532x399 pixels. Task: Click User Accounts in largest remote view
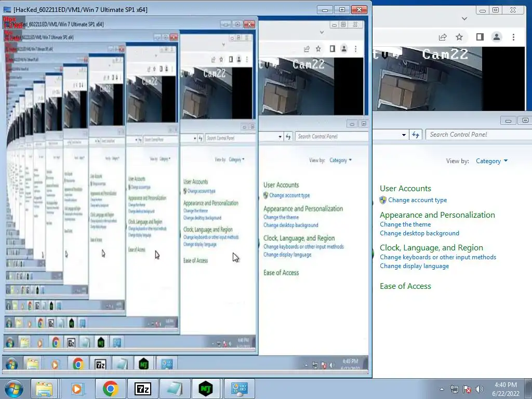281,185
